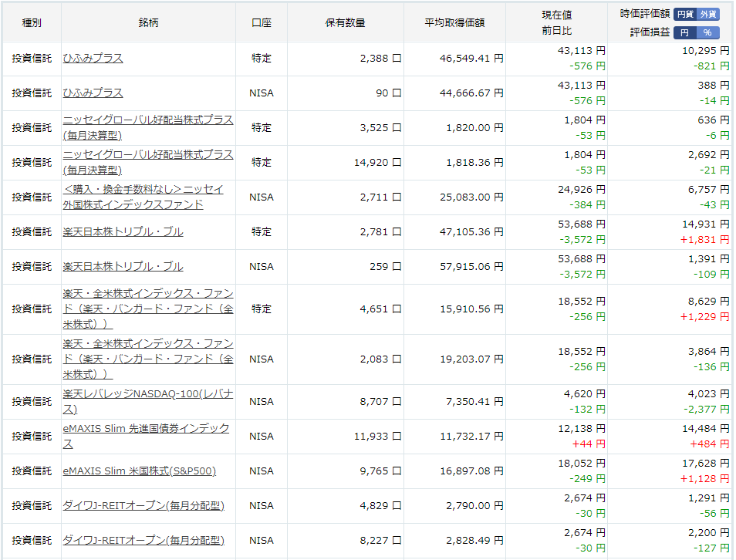Click the 評価損益 header label

click(650, 32)
